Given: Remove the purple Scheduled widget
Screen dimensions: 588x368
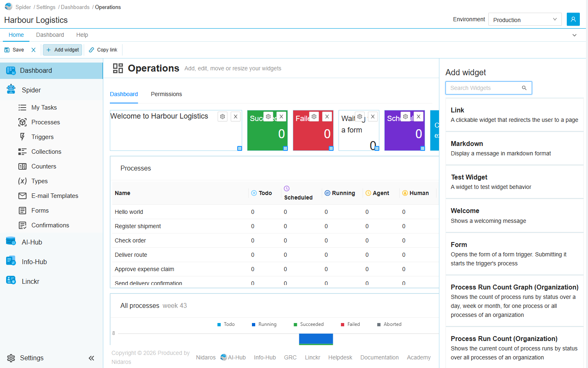Looking at the screenshot, I should click(x=419, y=117).
